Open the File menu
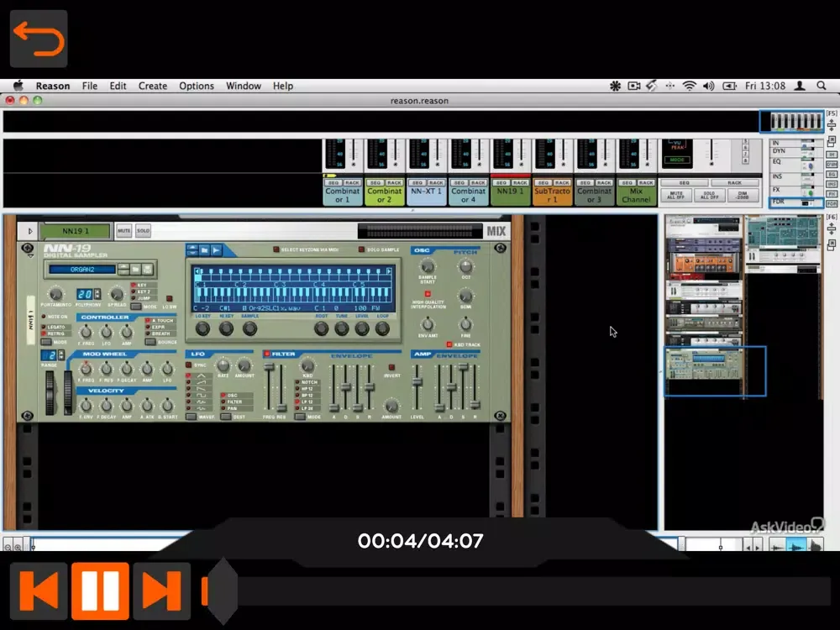Image resolution: width=840 pixels, height=630 pixels. click(x=90, y=86)
